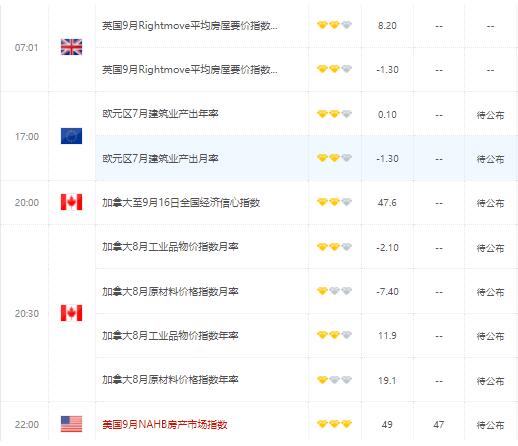
Task: Click importance stars for 加拿大8月原材料价格指数月率
Action: (334, 291)
